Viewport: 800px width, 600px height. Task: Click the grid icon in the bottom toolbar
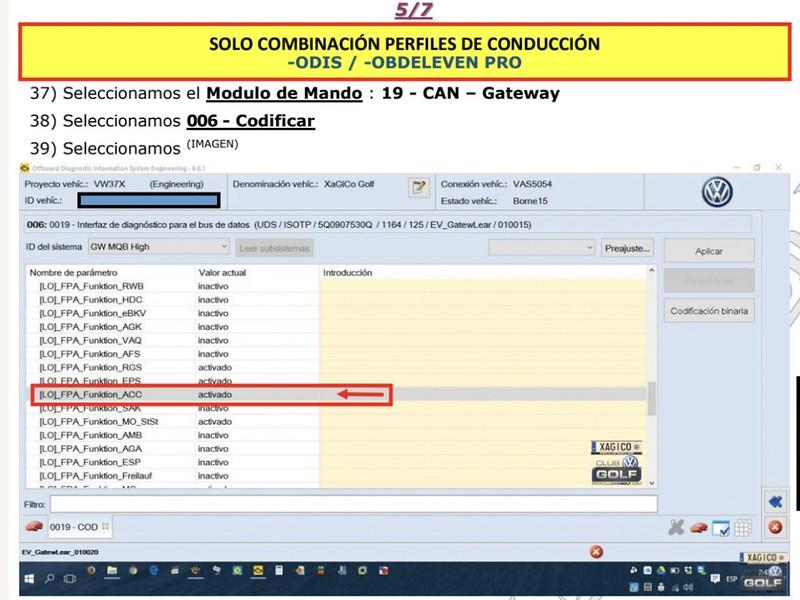743,528
